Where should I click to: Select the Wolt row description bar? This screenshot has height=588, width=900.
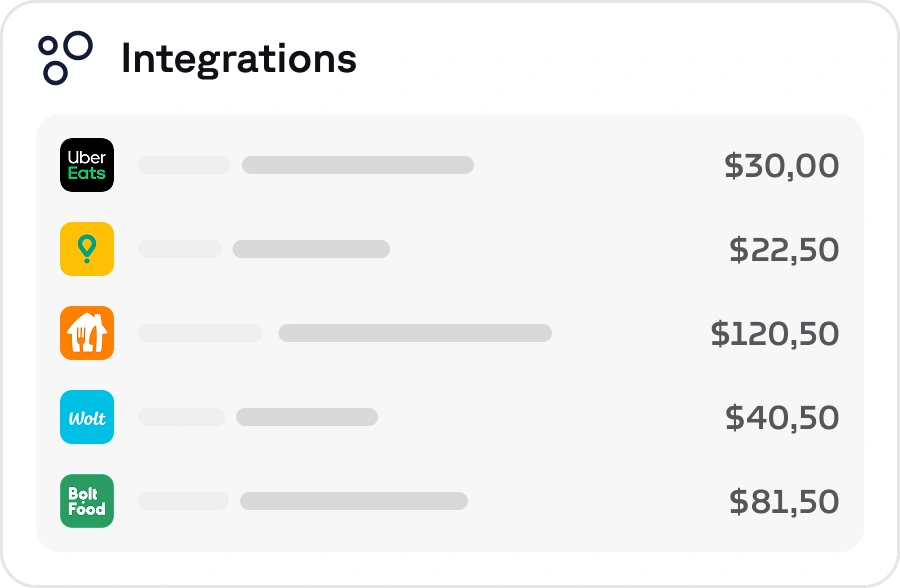(x=307, y=417)
